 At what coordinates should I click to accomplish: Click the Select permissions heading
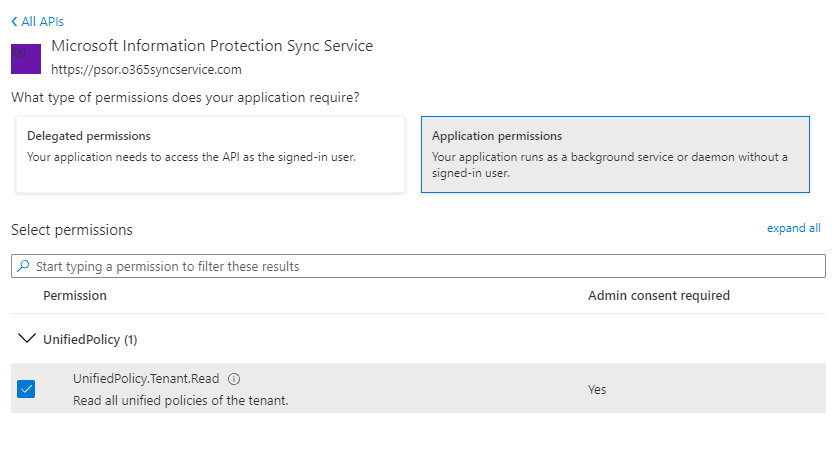tap(71, 230)
